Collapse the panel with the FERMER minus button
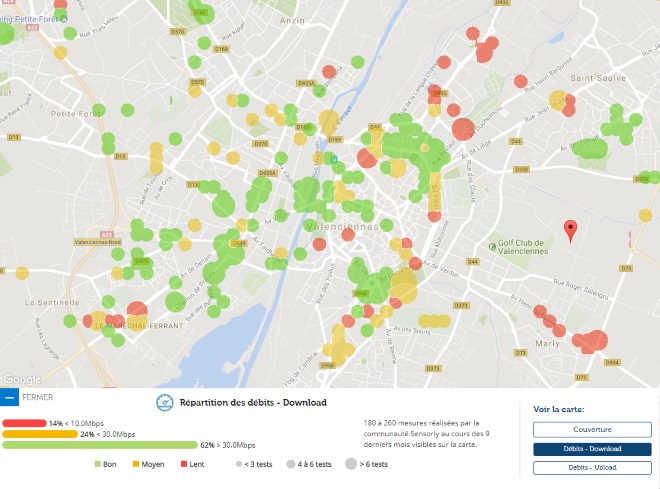 [9, 397]
